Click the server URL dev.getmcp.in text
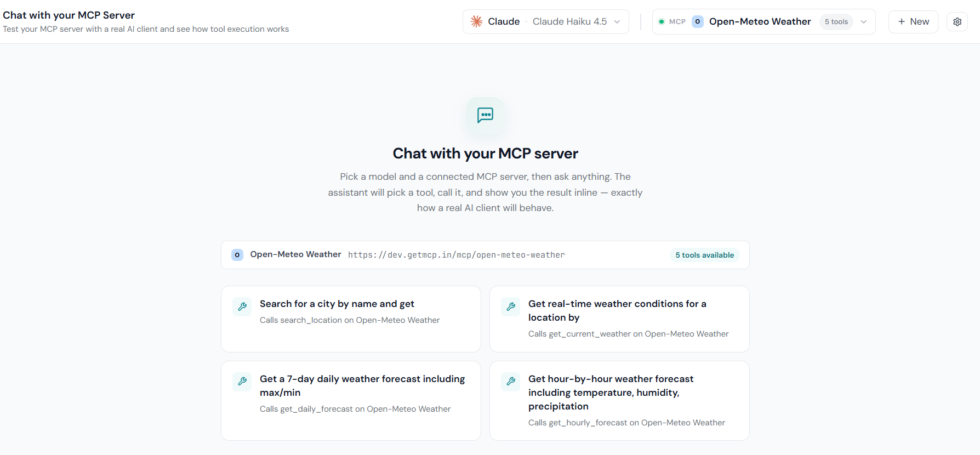 (457, 255)
